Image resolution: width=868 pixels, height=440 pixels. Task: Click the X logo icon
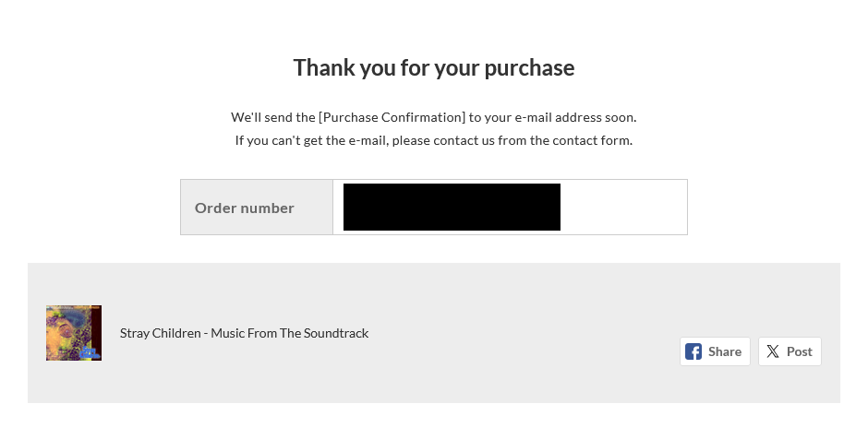pyautogui.click(x=772, y=351)
